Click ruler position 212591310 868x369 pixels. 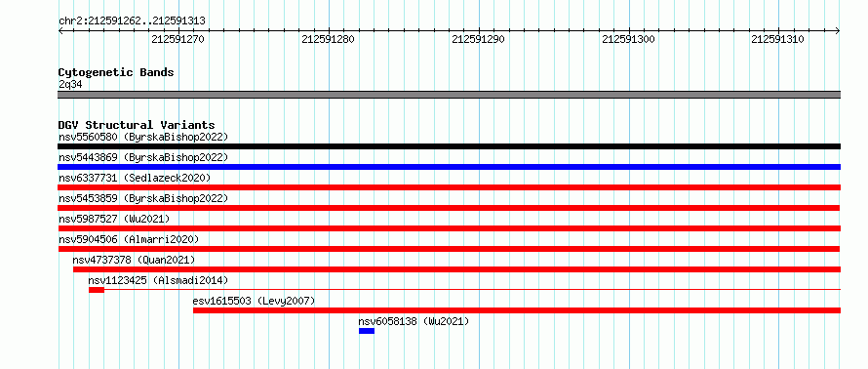click(x=778, y=39)
